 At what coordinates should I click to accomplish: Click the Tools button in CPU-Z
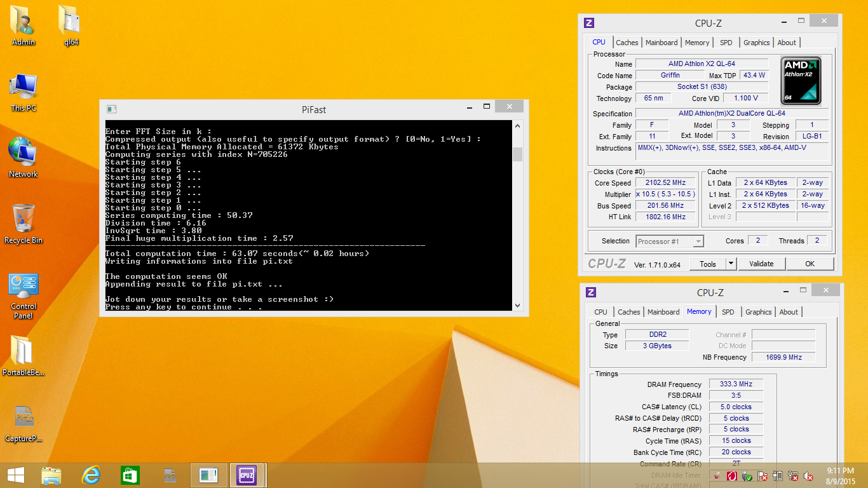[708, 264]
